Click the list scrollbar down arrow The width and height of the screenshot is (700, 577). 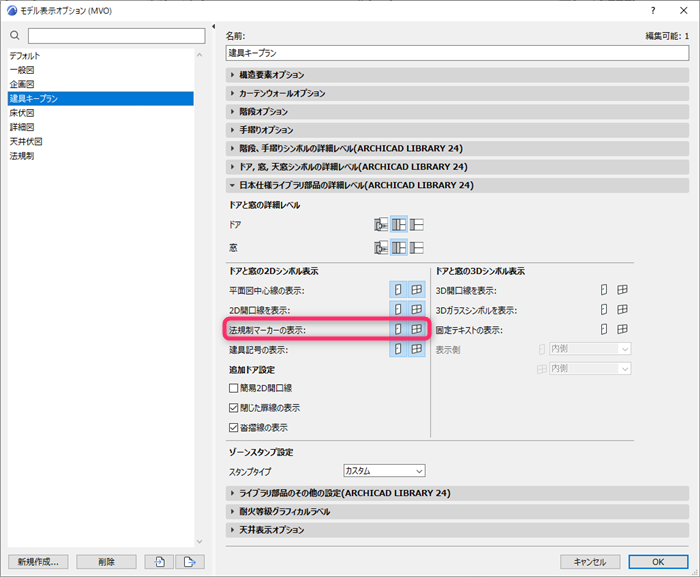pyautogui.click(x=200, y=542)
